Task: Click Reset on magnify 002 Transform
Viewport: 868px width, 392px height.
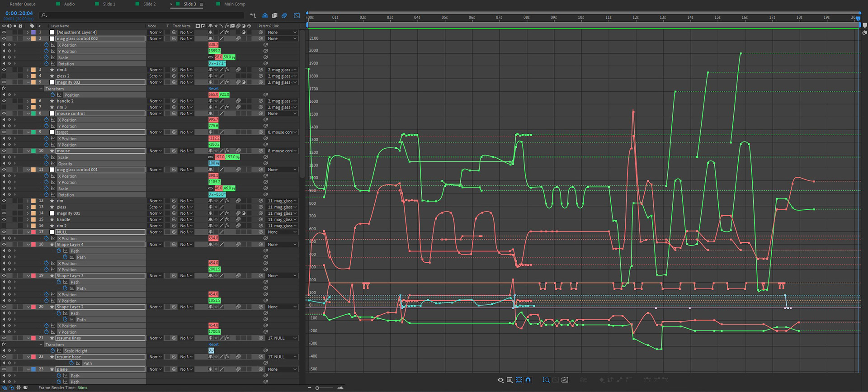Action: [213, 89]
